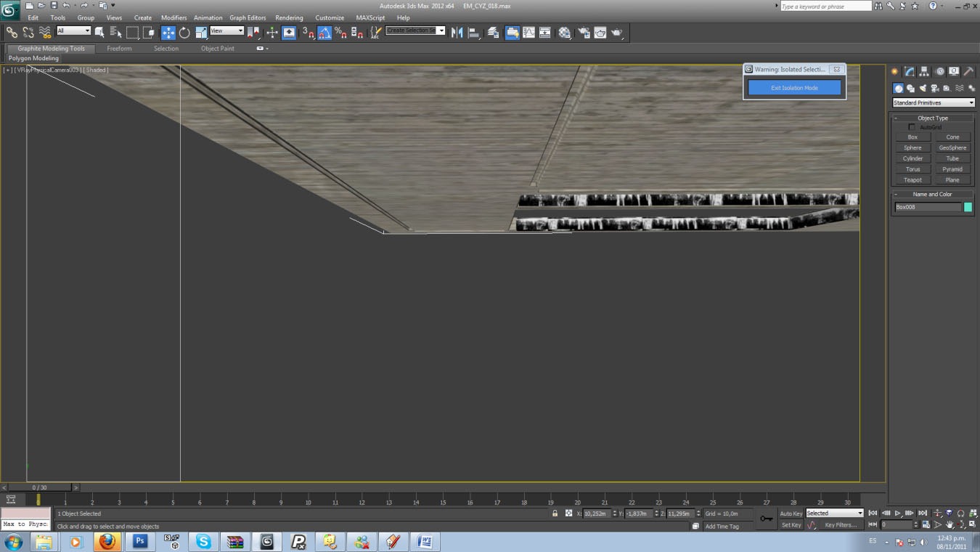Image resolution: width=980 pixels, height=552 pixels.
Task: Switch to the Modify command panel tab
Action: 910,71
